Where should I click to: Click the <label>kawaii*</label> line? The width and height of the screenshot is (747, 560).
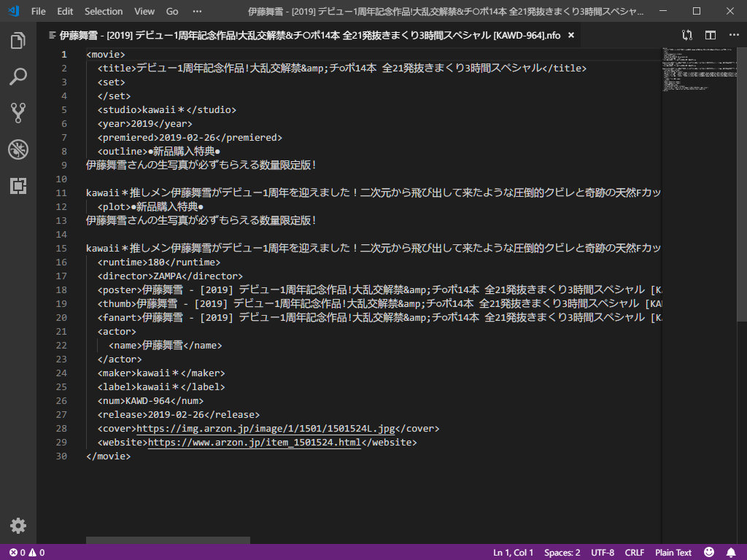(x=161, y=387)
